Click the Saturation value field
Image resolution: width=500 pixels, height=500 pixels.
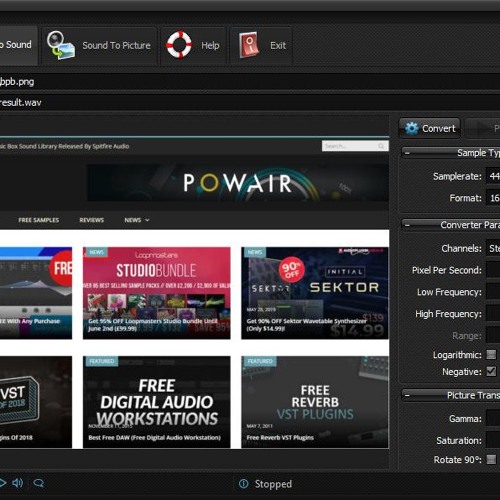tap(493, 440)
